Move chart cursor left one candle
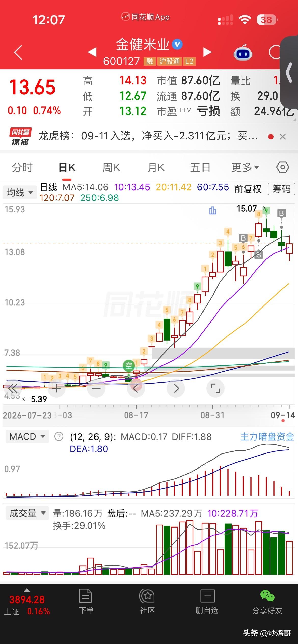Viewport: 298px width, 644px height. click(x=136, y=388)
